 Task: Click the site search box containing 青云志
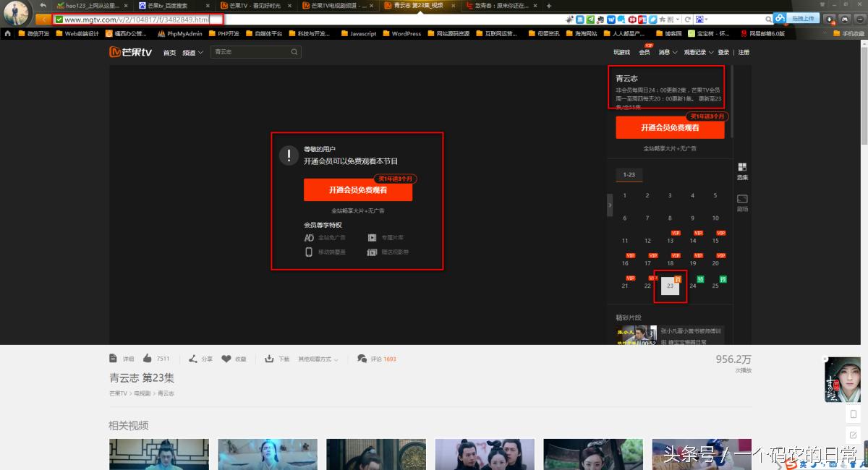(250, 52)
